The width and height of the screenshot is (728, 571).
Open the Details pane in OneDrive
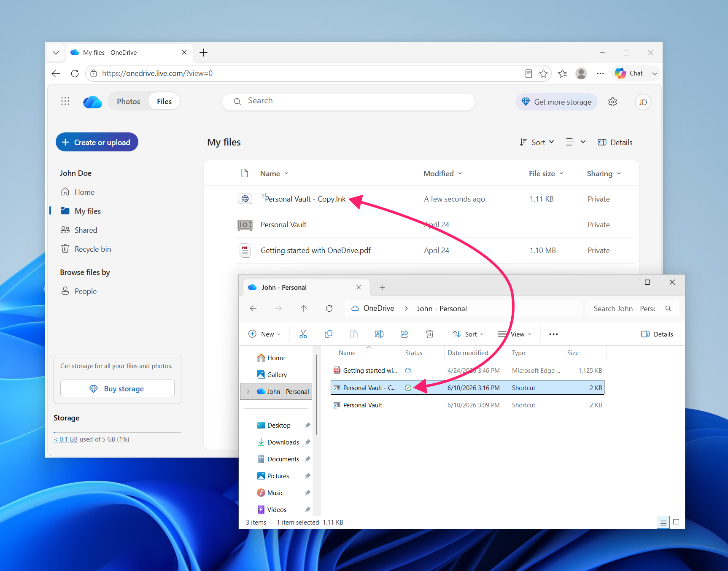click(615, 143)
